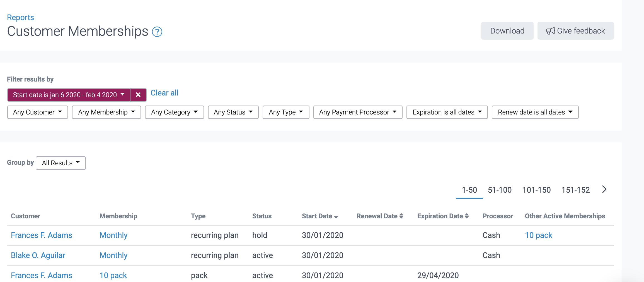Download the memberships report

(507, 31)
